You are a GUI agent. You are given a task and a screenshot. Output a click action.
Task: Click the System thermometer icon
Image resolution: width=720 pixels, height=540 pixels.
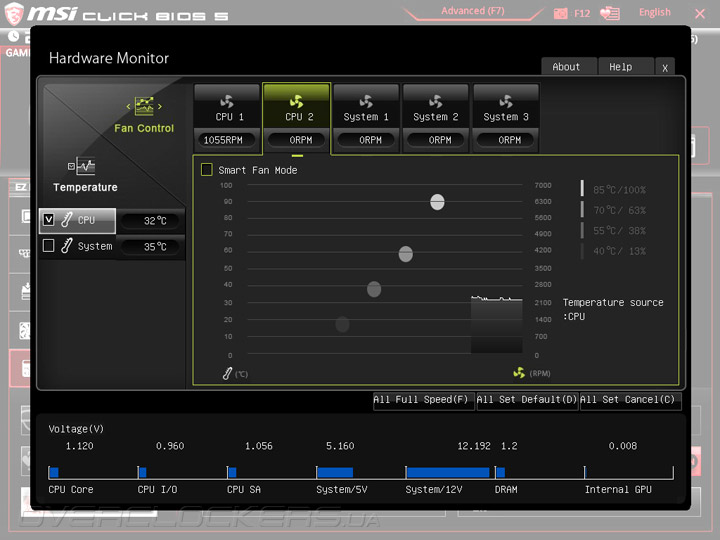[67, 246]
